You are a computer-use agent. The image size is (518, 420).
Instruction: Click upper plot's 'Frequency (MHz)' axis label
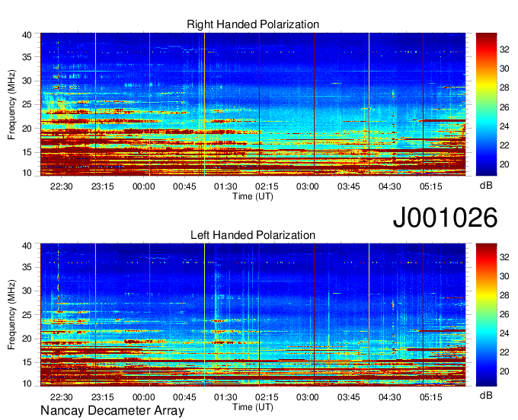(11, 104)
